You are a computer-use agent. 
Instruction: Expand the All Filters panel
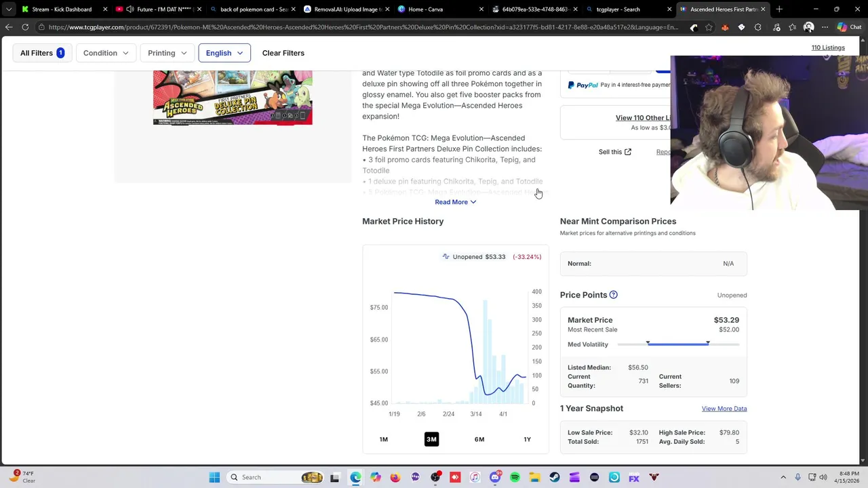click(x=42, y=53)
